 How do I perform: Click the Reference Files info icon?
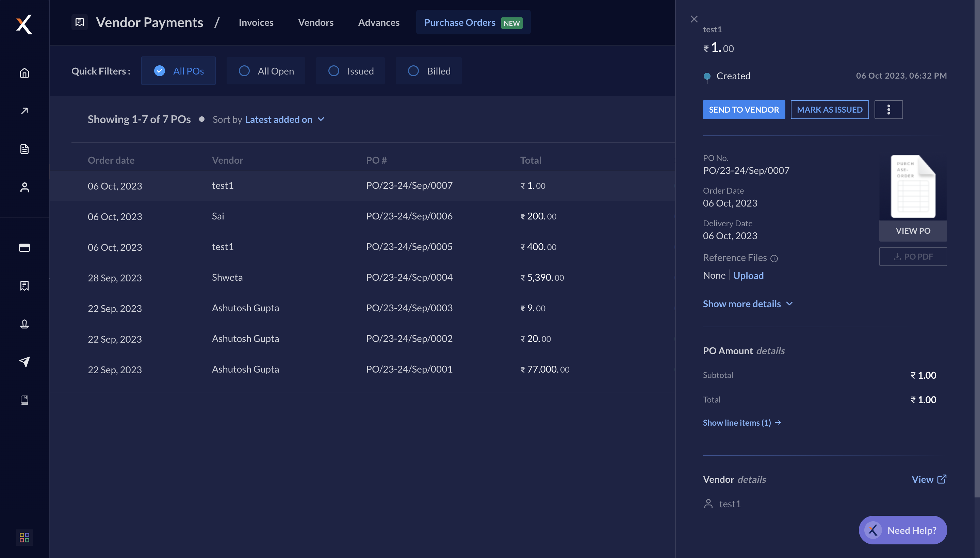point(774,258)
